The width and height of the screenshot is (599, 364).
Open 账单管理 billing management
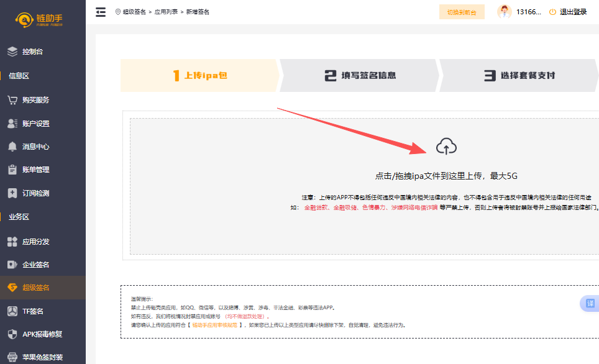(35, 170)
